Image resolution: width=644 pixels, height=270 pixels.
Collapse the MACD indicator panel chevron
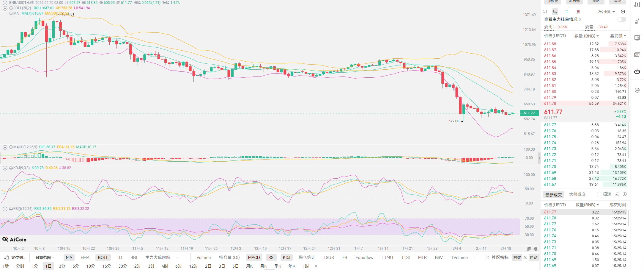pos(5,147)
